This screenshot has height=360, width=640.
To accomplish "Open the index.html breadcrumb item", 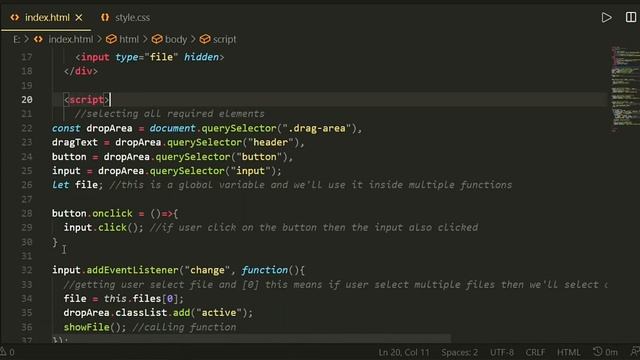I will pos(71,39).
